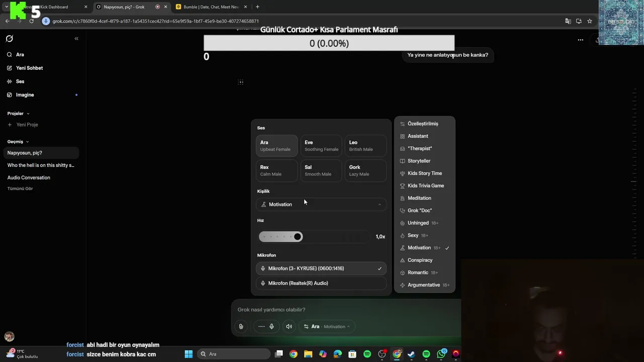Switch to the Bumble browser tab

(211, 7)
